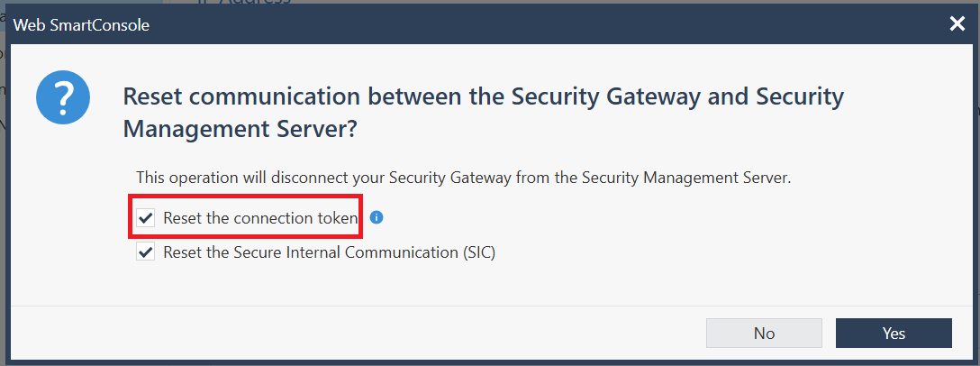Click the Web SmartConsole title bar text

[x=81, y=25]
